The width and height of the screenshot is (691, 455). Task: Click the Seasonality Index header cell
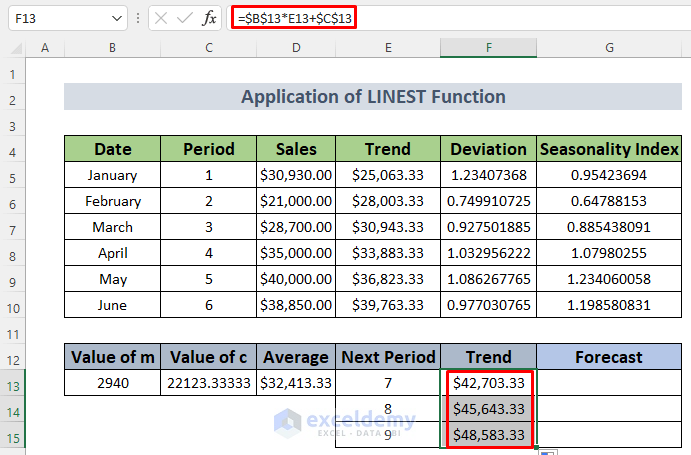pos(608,149)
